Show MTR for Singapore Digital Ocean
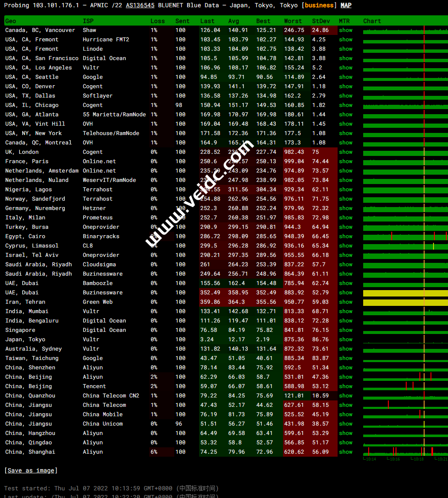Viewport: 448px width, 498px height. (x=346, y=330)
